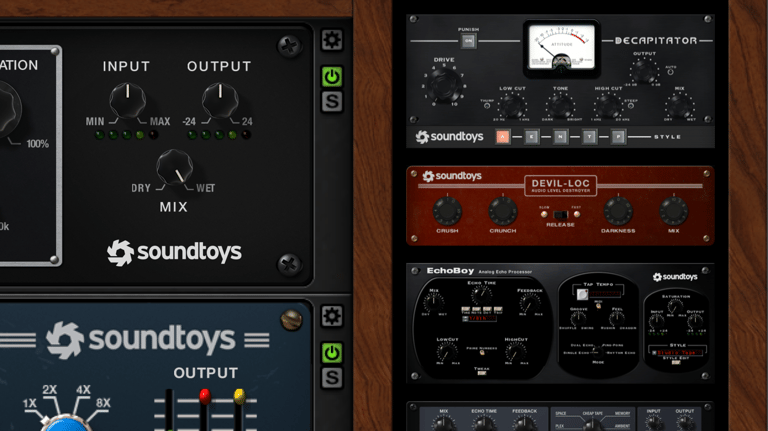
Task: Click the ECHO TIME knob on the bottom rack plugin
Action: pyautogui.click(x=484, y=424)
